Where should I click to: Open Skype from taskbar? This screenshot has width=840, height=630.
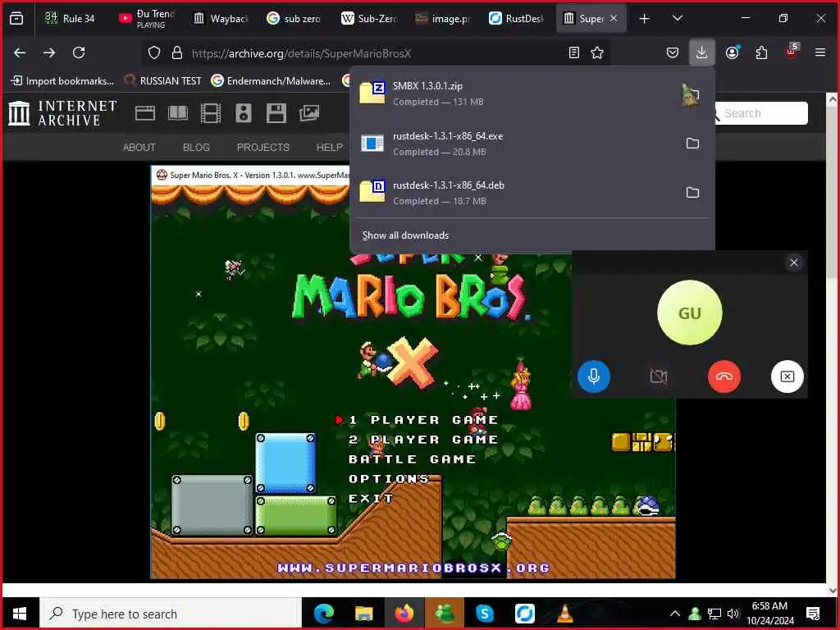tap(484, 614)
